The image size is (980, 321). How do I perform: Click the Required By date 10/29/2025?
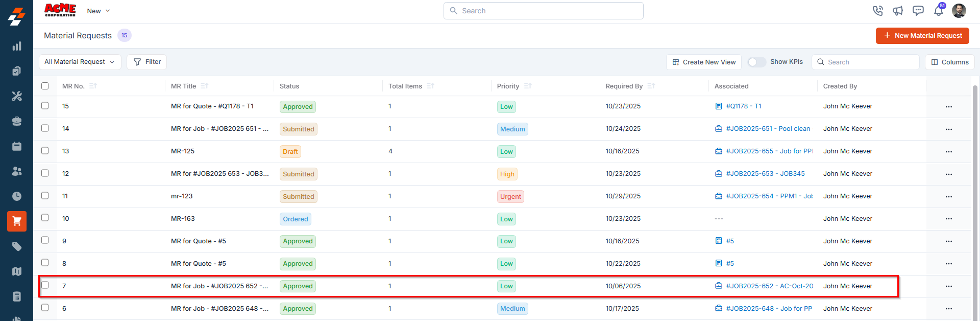623,196
